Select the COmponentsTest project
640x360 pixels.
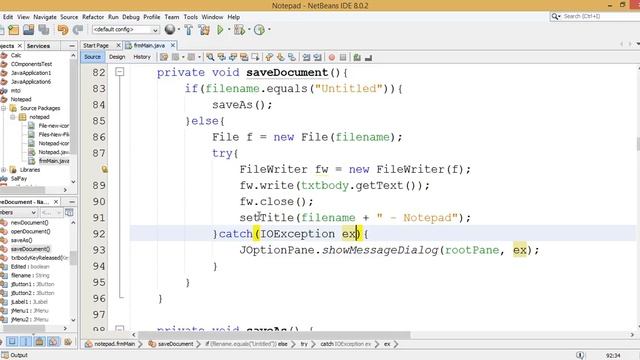click(x=31, y=64)
